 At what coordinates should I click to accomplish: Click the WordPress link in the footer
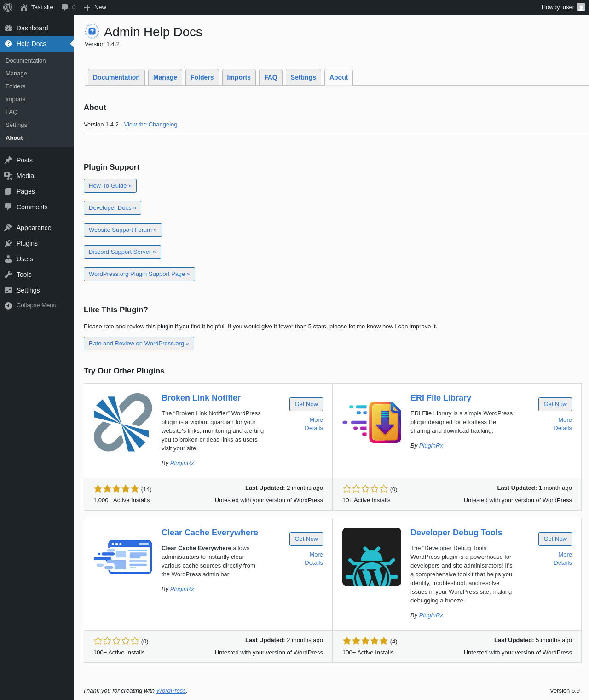[171, 691]
